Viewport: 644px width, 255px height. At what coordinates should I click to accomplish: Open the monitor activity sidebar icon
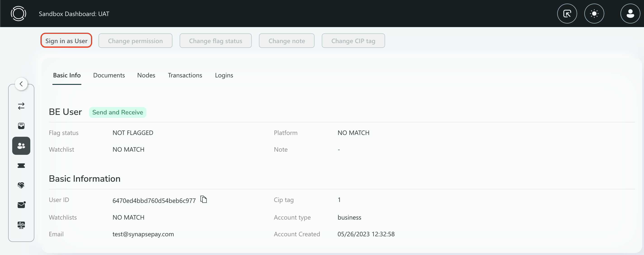21,225
